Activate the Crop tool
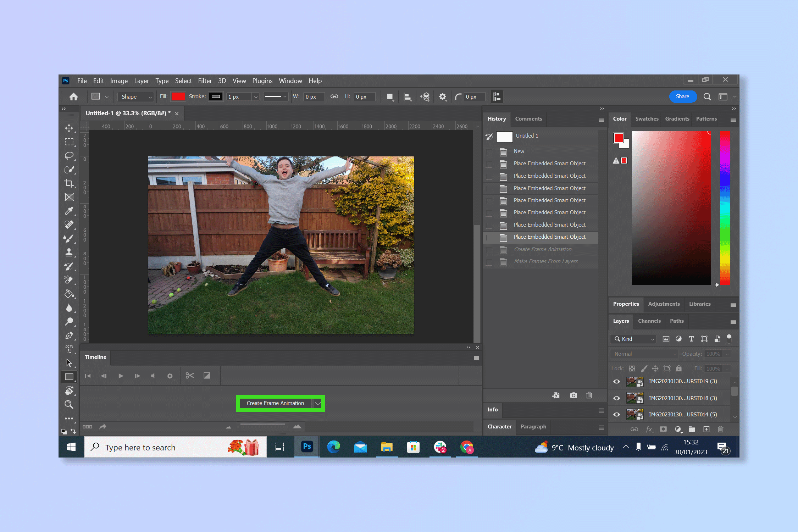This screenshot has height=532, width=798. 70,183
